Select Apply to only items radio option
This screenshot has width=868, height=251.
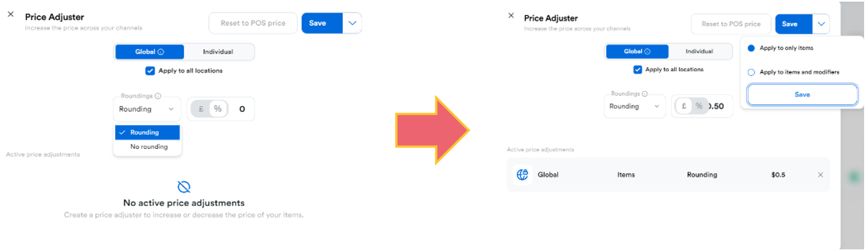click(x=751, y=49)
